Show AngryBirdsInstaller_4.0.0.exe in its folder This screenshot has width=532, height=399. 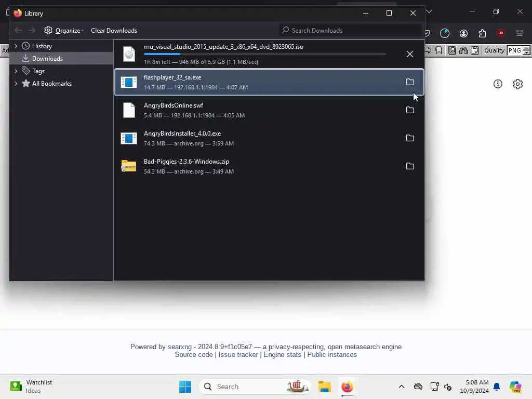point(410,138)
